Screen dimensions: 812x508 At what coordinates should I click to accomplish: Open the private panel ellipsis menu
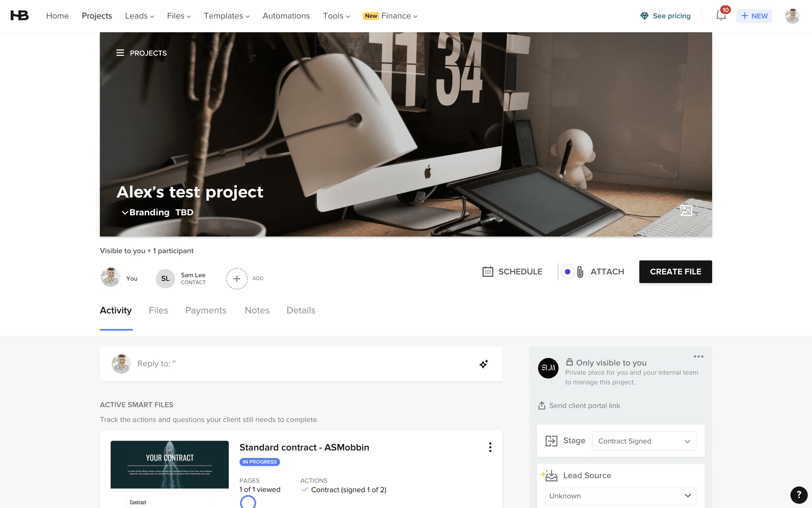698,356
